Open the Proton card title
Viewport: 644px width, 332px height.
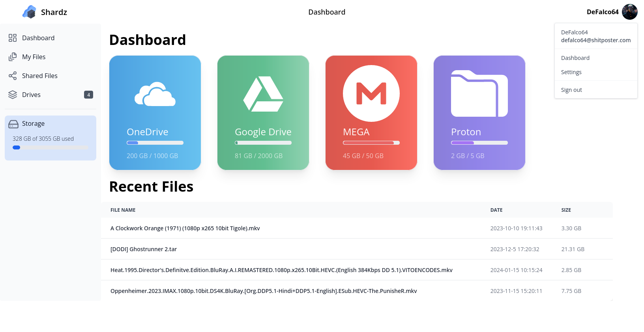tap(466, 132)
